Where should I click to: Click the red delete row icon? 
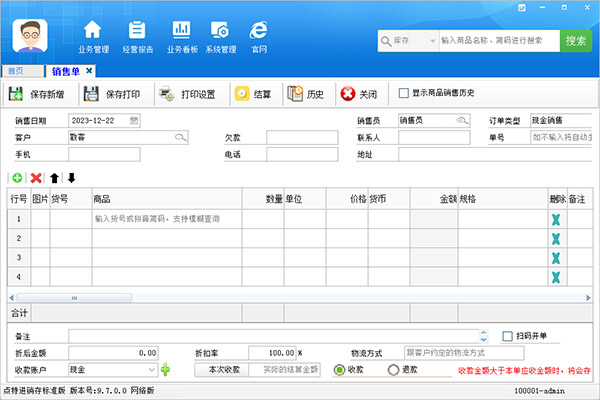(x=36, y=177)
